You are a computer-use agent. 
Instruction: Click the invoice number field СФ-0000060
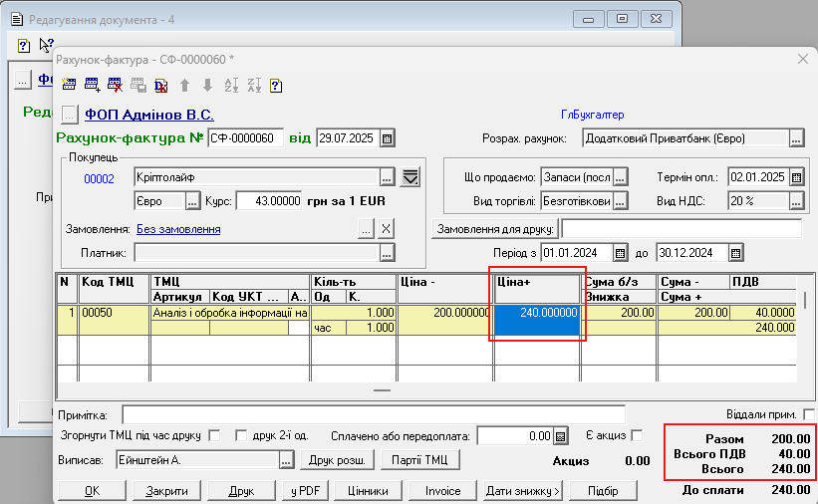(x=245, y=137)
